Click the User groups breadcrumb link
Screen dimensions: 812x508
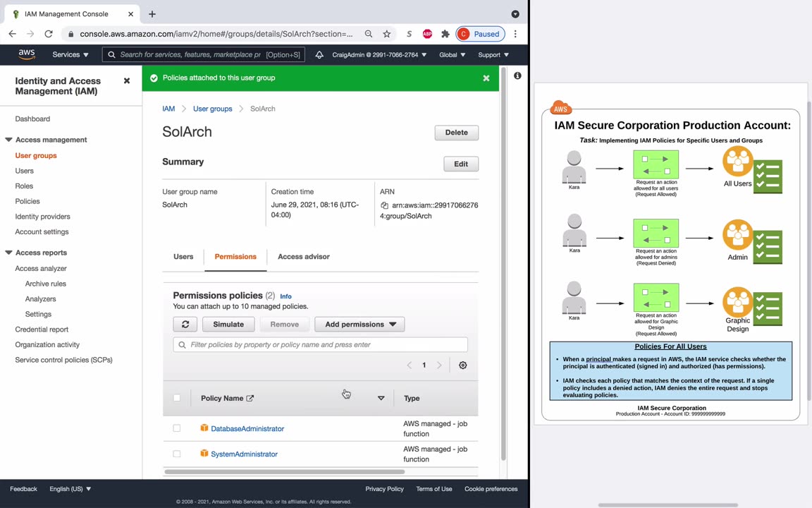[212, 109]
